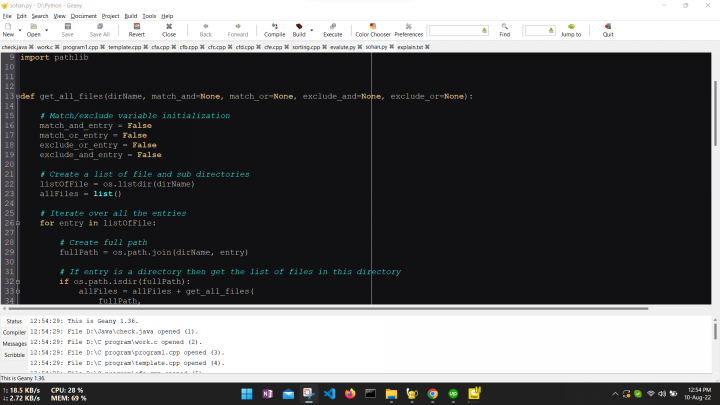Click the editor horizontal scrollbar

click(x=329, y=309)
